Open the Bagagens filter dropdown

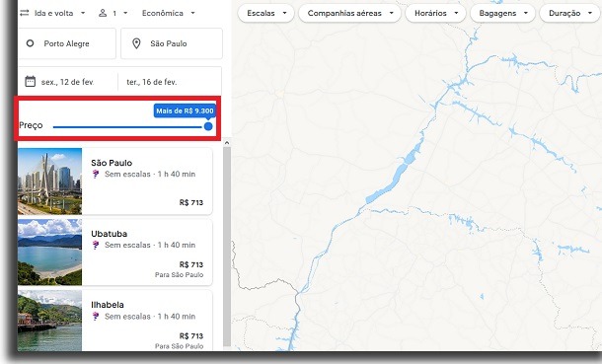pyautogui.click(x=503, y=13)
